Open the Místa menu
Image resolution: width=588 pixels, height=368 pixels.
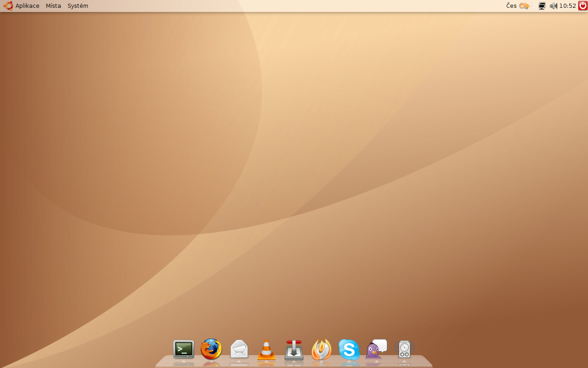click(53, 6)
